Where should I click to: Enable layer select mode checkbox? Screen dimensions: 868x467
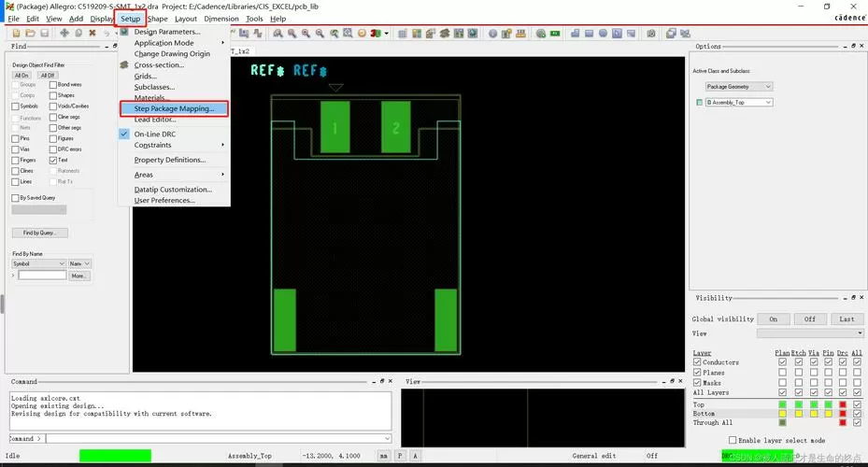[733, 441]
